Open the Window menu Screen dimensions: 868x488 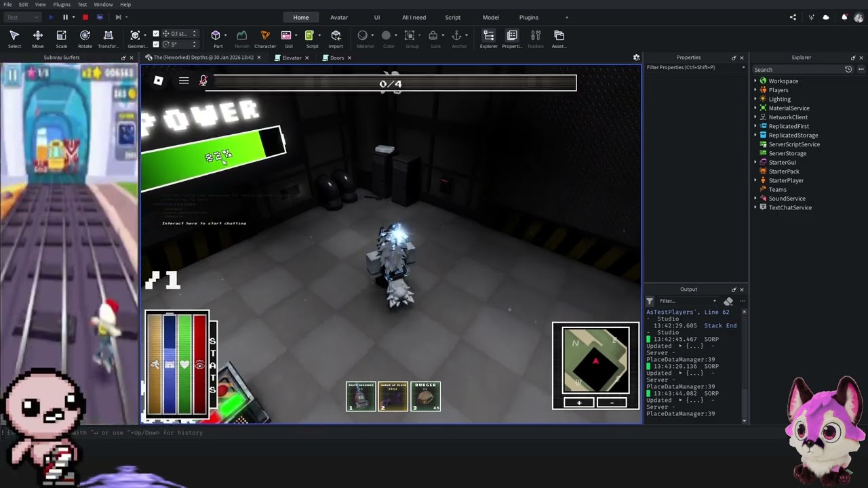pyautogui.click(x=103, y=5)
